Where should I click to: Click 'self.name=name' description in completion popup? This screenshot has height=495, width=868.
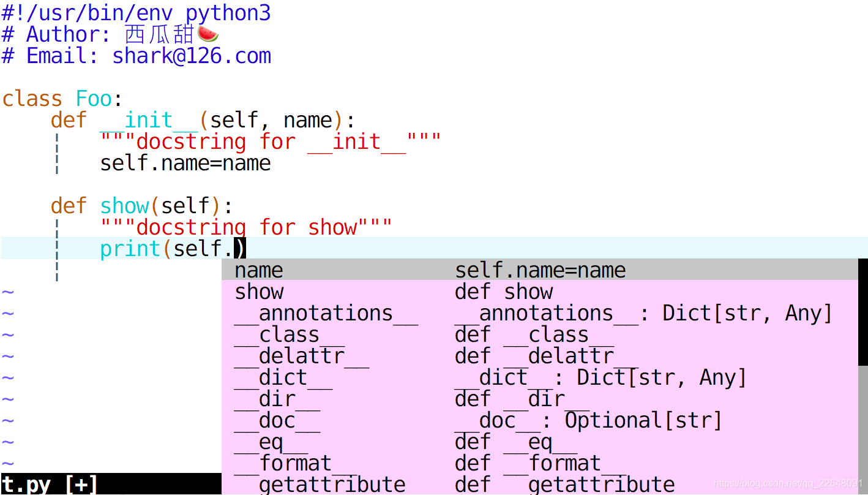541,270
